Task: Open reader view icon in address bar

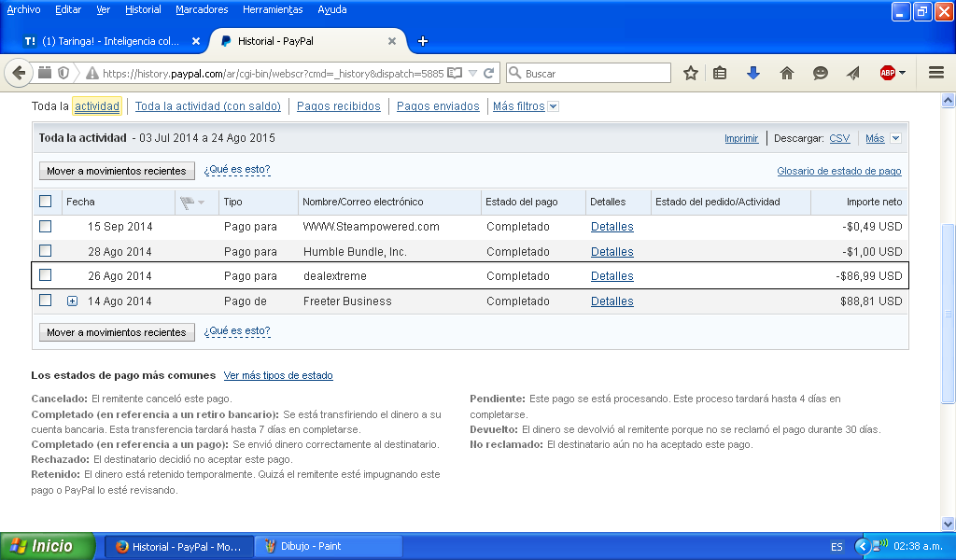Action: [x=455, y=73]
